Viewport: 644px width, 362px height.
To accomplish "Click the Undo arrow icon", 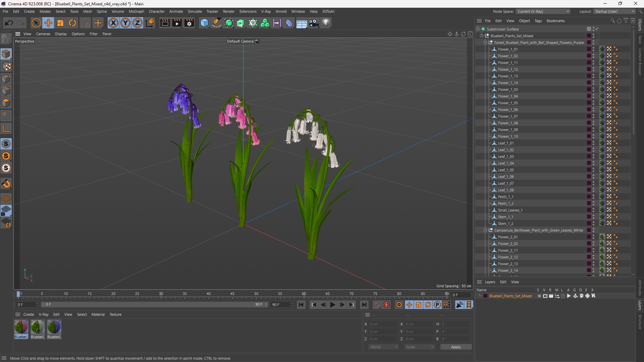I will [9, 23].
